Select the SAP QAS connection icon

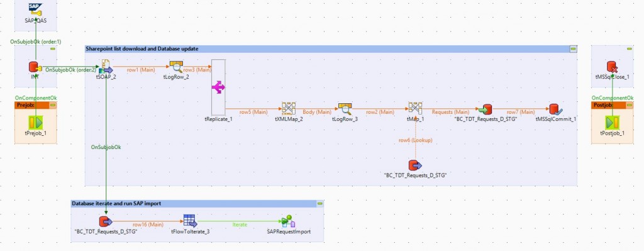point(36,9)
